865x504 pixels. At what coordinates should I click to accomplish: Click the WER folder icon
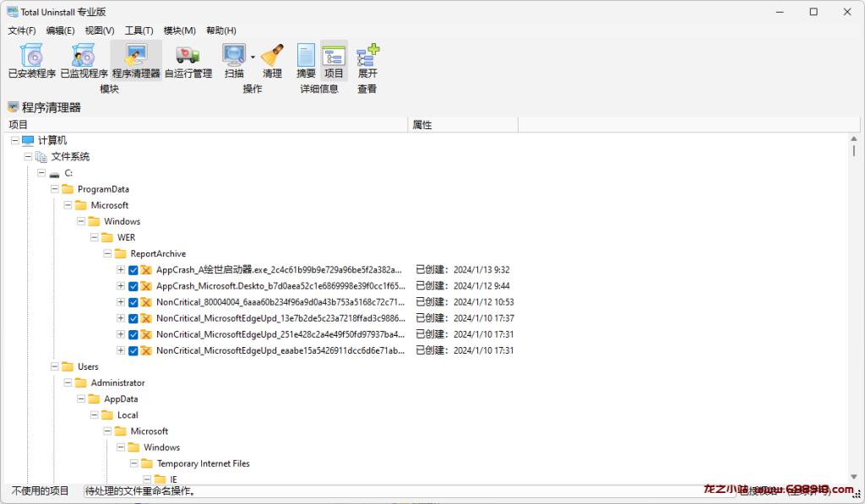[107, 238]
